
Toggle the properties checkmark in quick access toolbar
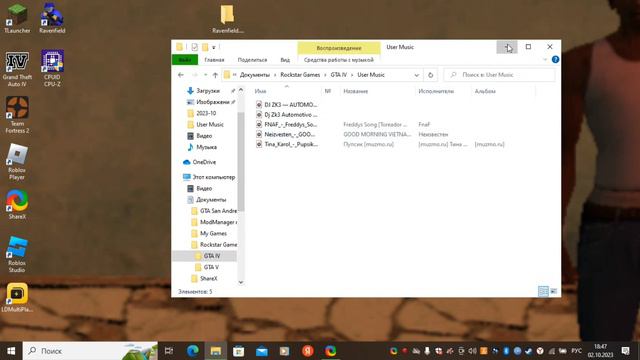pyautogui.click(x=194, y=47)
